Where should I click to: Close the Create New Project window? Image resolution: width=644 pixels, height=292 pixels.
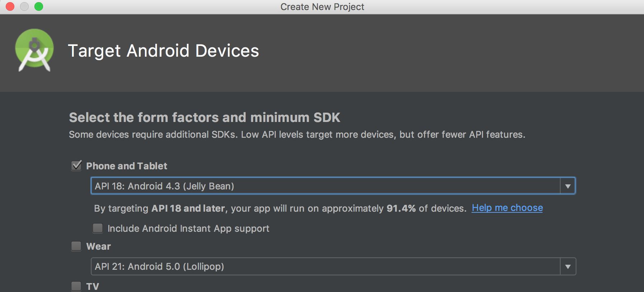point(10,6)
